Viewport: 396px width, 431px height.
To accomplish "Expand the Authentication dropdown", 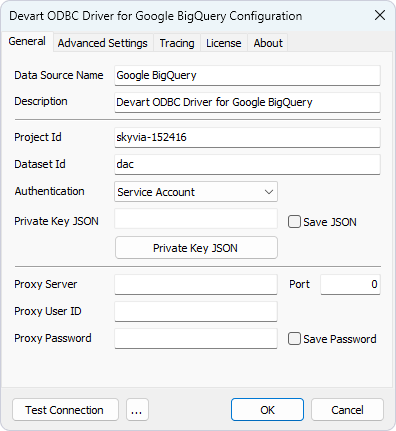I will pyautogui.click(x=196, y=192).
